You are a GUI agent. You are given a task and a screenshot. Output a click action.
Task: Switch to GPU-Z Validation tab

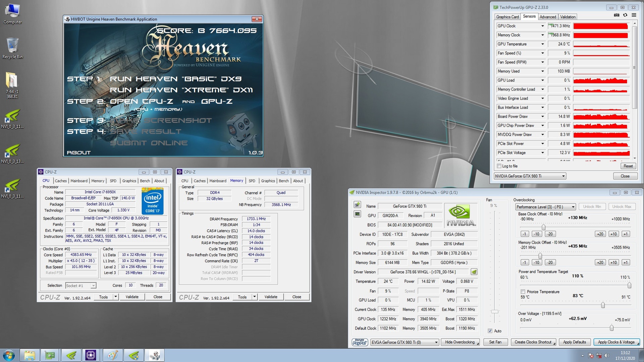pyautogui.click(x=568, y=17)
